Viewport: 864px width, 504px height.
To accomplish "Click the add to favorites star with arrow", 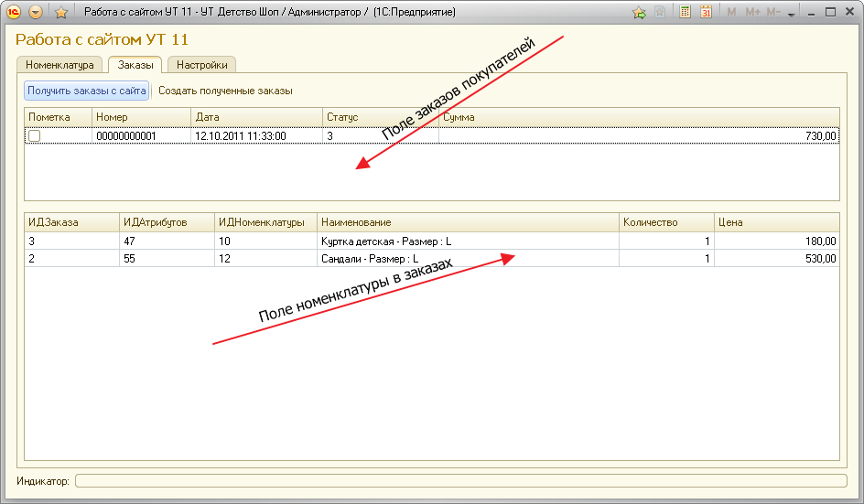I will [639, 12].
